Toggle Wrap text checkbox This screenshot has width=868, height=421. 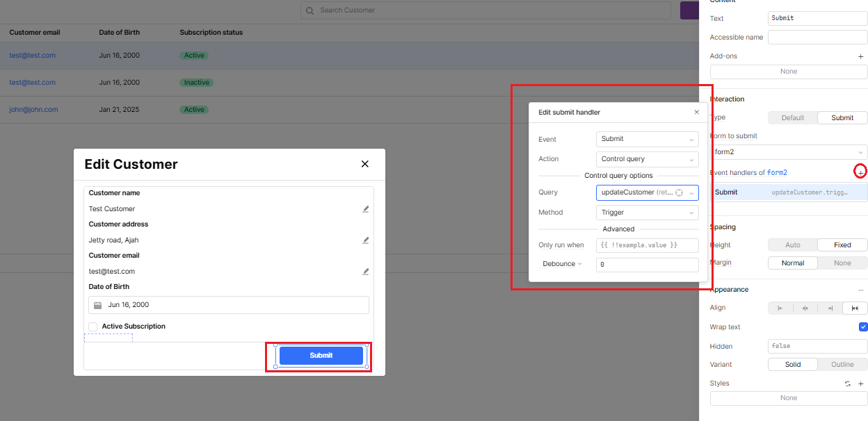click(x=863, y=327)
